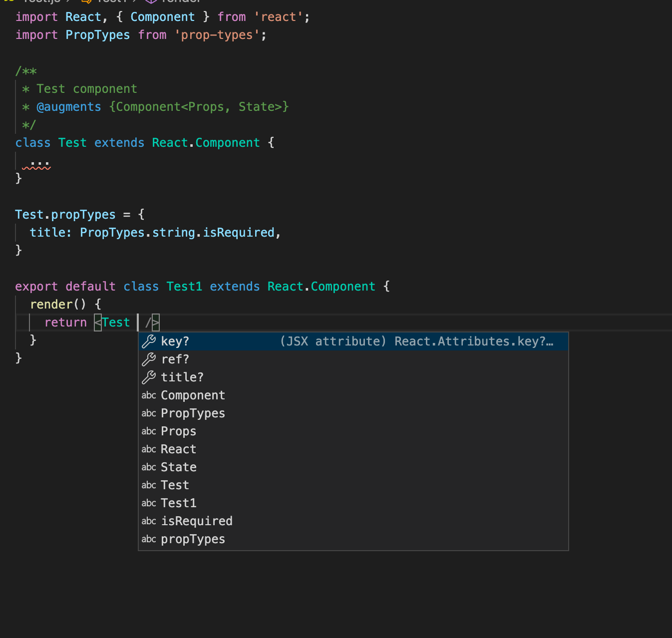The width and height of the screenshot is (672, 638).
Task: Click the wrench icon beside the key? suggestion
Action: (x=148, y=341)
